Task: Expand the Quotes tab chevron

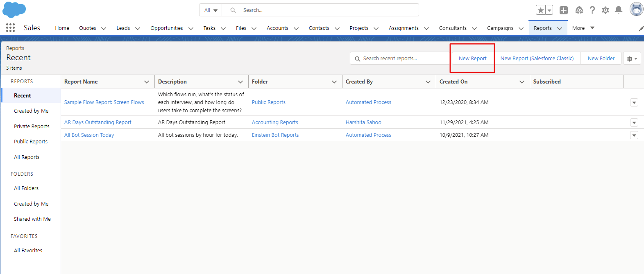Action: (104, 29)
